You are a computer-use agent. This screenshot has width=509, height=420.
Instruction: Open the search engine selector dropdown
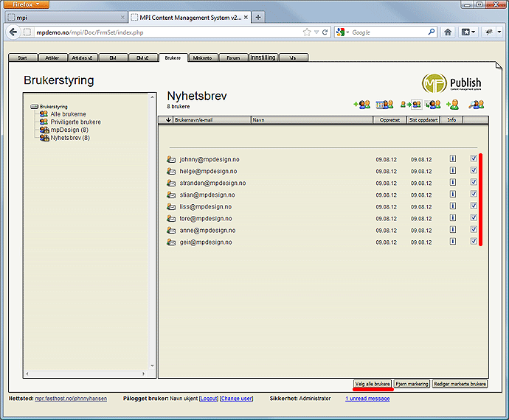(x=343, y=32)
